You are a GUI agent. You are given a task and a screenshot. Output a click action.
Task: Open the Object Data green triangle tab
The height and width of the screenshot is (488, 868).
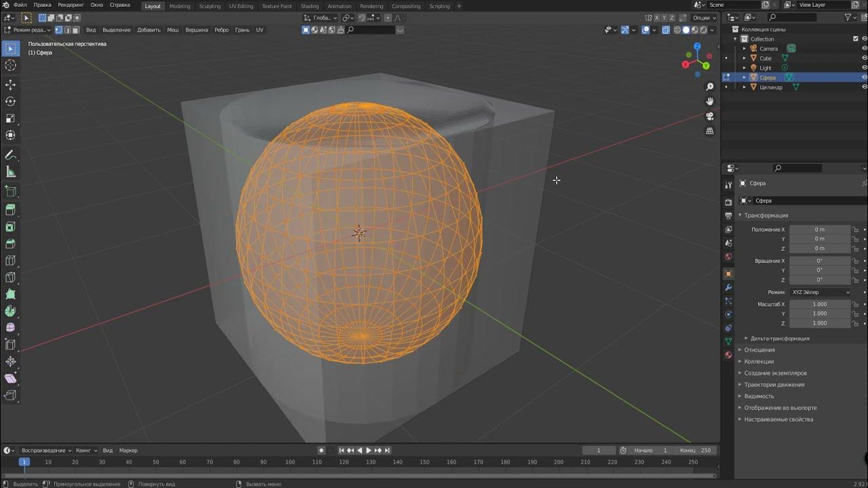coord(728,342)
